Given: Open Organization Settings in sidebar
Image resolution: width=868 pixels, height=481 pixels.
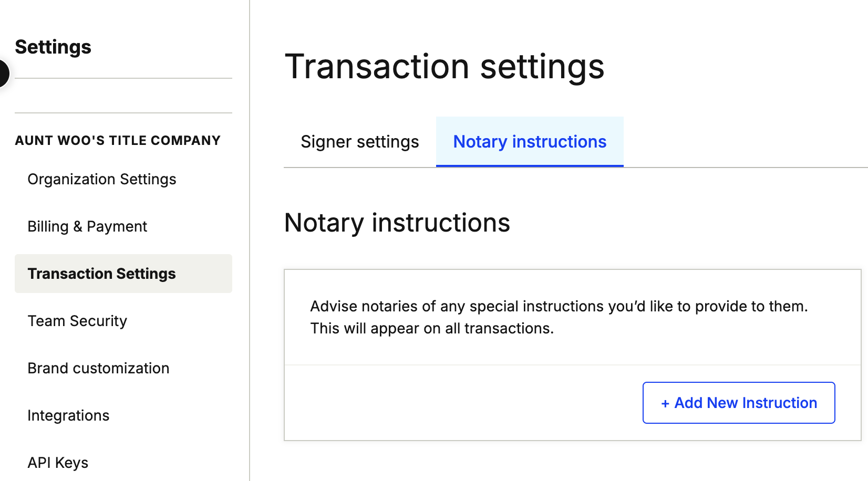Looking at the screenshot, I should pos(102,179).
